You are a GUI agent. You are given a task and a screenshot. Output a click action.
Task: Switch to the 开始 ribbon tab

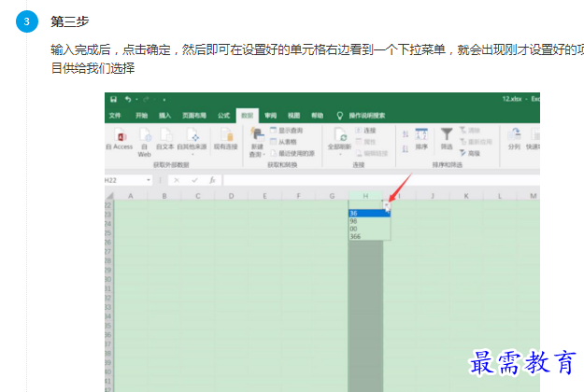pos(141,116)
